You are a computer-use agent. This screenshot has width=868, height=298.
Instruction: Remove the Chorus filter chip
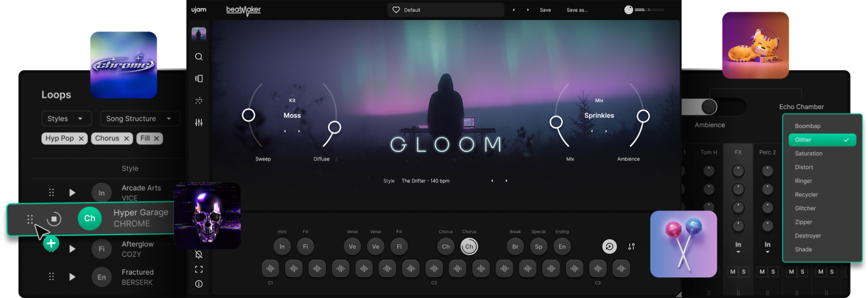[x=127, y=139]
